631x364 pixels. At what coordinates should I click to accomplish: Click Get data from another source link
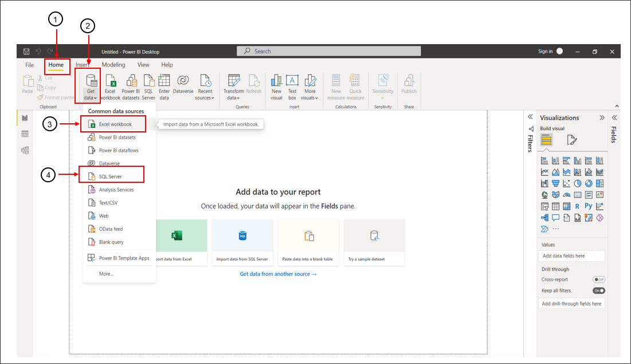[278, 274]
